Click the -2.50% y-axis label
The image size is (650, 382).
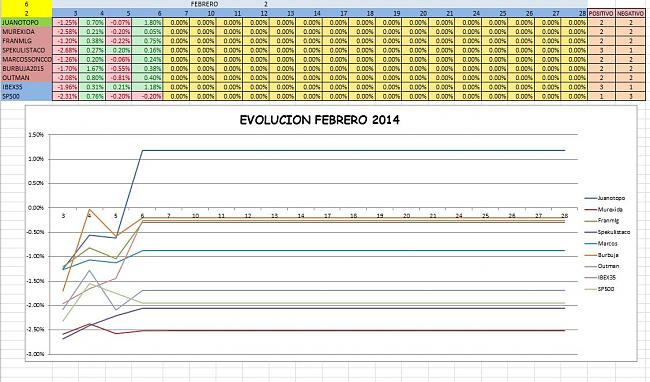[35, 330]
